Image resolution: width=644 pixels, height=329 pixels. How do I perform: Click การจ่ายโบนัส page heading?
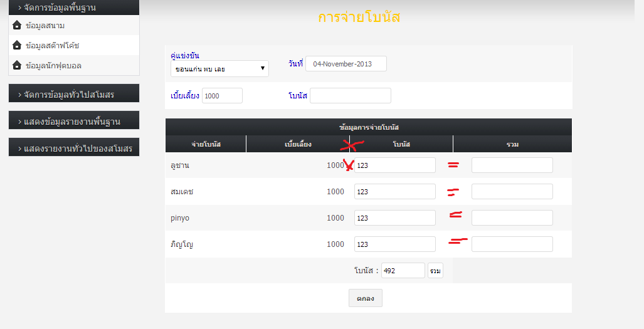click(x=359, y=17)
